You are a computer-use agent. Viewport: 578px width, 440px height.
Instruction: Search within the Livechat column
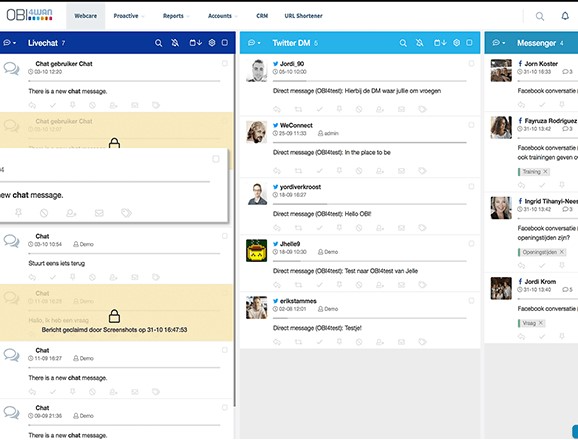pos(159,43)
